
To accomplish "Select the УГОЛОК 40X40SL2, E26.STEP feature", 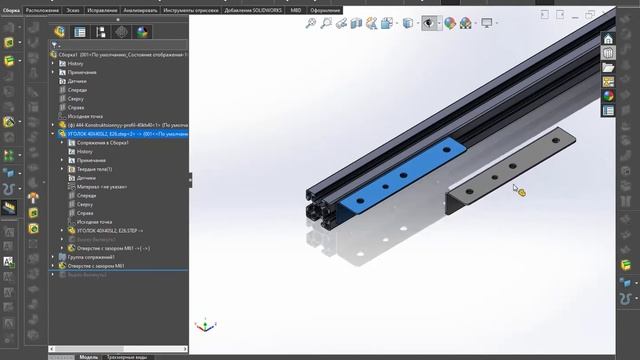I will (x=106, y=231).
